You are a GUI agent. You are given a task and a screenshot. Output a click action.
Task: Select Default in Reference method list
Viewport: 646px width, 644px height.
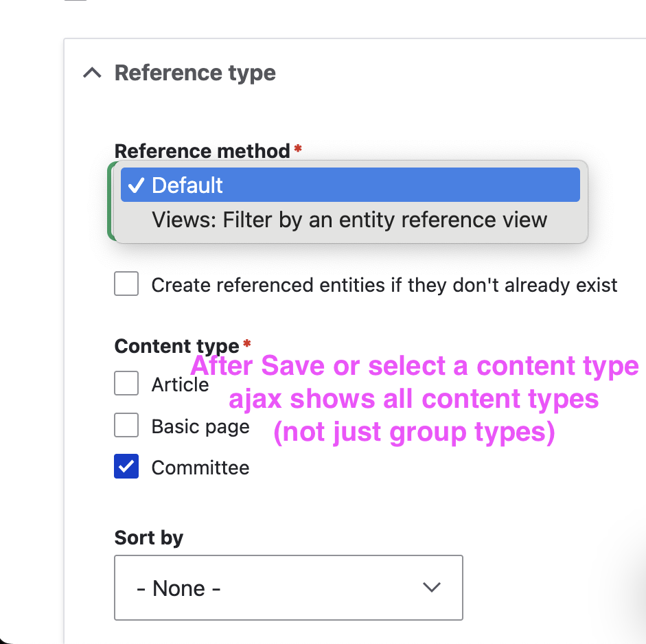coord(350,185)
